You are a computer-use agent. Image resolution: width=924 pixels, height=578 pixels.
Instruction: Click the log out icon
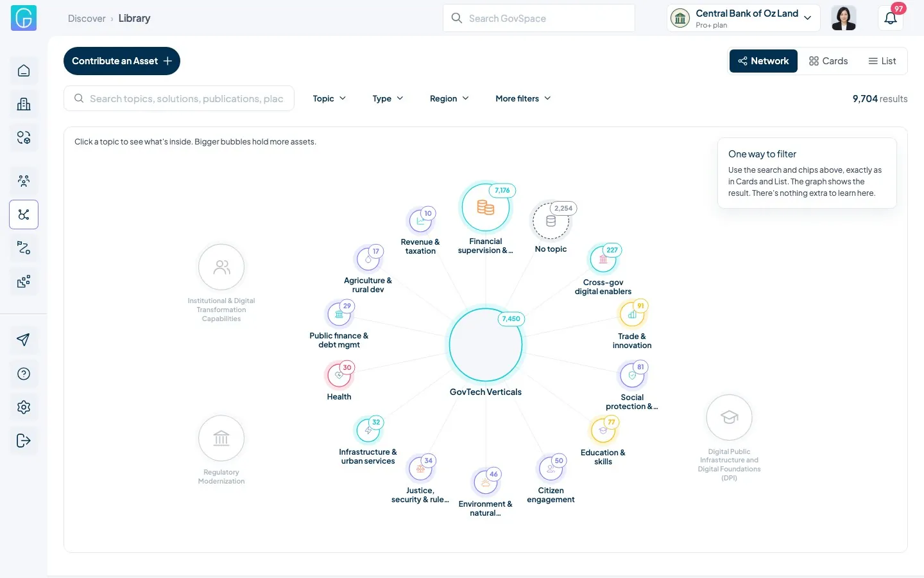(x=24, y=441)
